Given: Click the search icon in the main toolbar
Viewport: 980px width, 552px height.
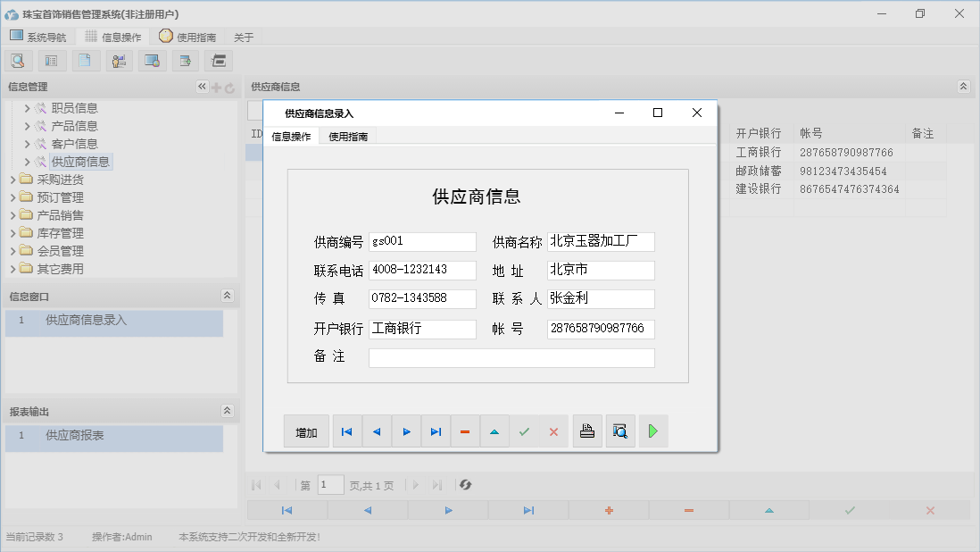Looking at the screenshot, I should pos(18,61).
